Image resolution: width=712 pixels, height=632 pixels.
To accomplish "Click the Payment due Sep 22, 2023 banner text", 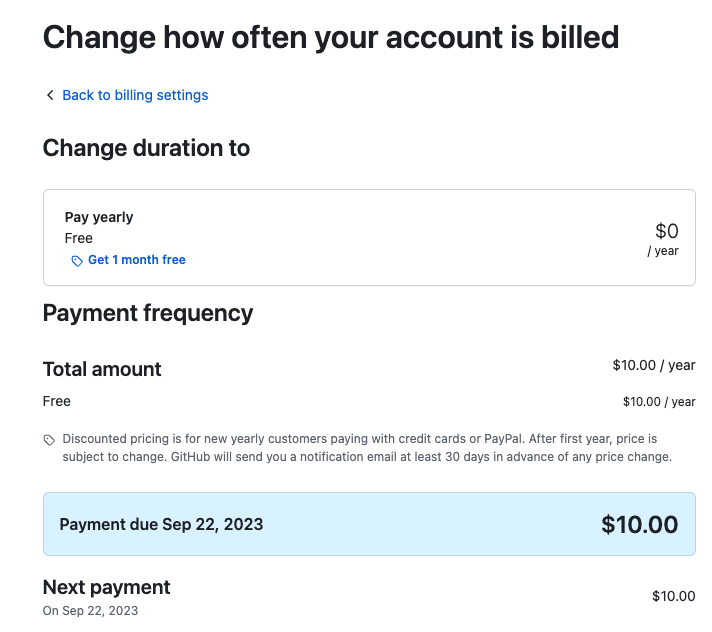I will click(x=162, y=524).
